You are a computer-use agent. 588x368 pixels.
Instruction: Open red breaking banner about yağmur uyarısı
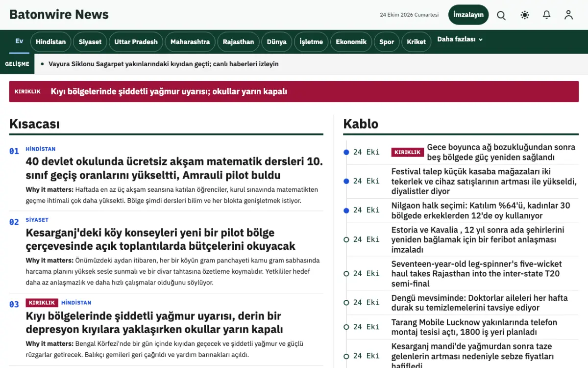tap(294, 91)
